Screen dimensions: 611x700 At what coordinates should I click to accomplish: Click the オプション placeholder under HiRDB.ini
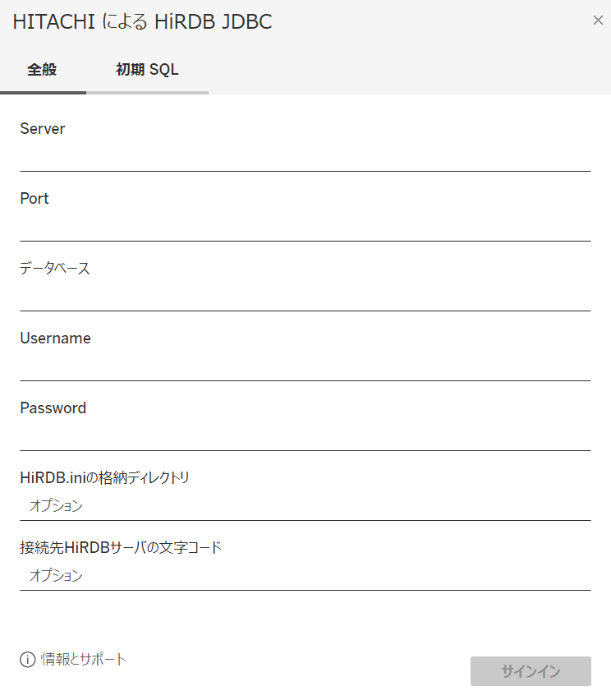tap(55, 506)
